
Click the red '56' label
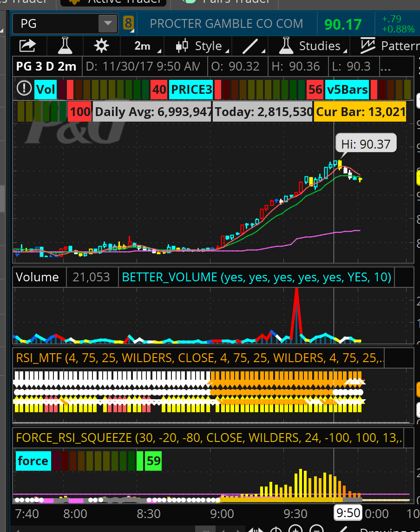315,90
